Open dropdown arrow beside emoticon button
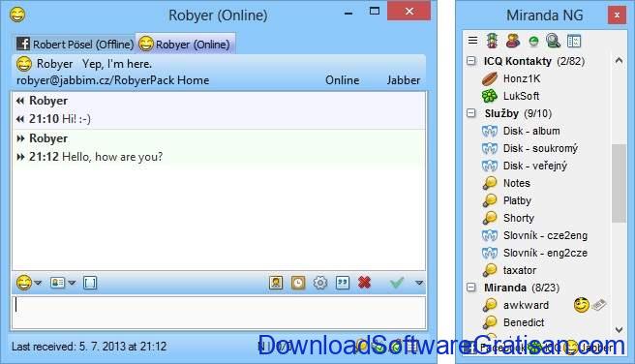Screen dimensions: 635x364 point(38,283)
